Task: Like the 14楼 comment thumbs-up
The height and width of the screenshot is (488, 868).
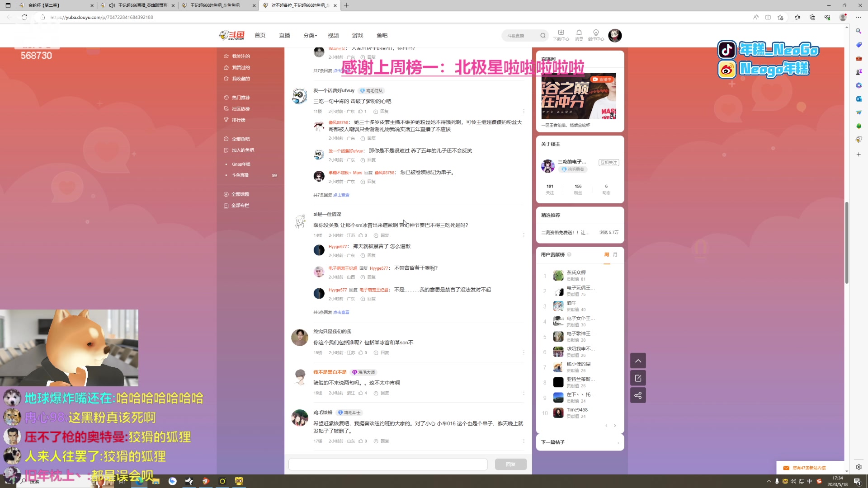Action: (x=361, y=235)
